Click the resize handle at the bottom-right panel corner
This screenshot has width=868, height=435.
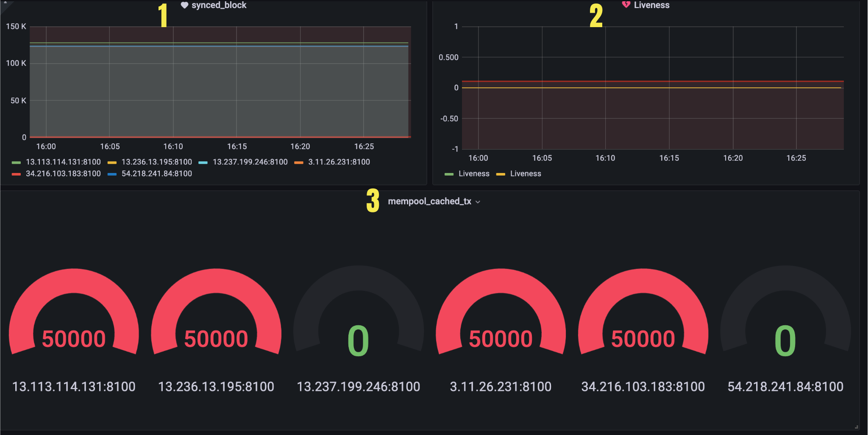(856, 427)
